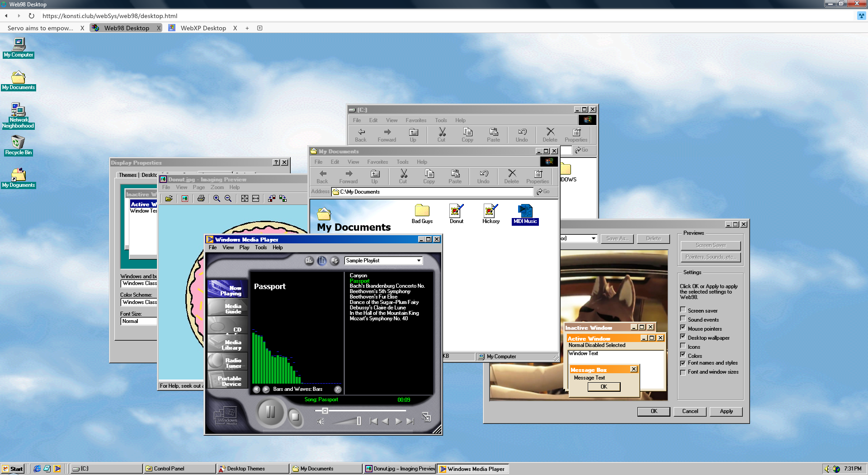Toggle shuffle in Media Player
The image size is (868, 475).
click(335, 261)
